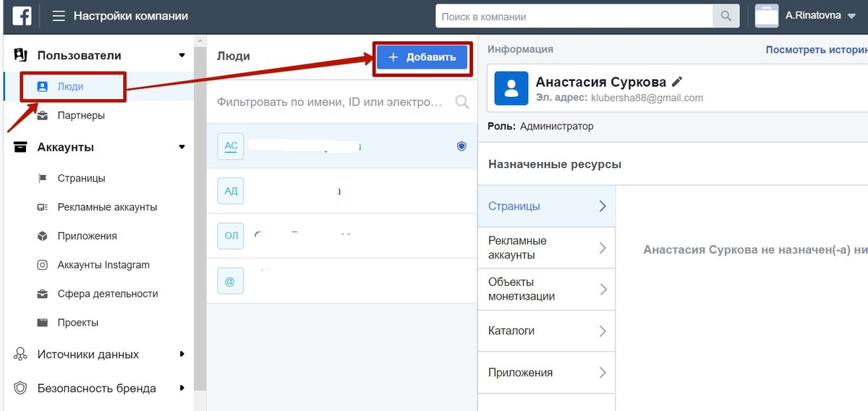Open the hamburger menu next to Настройки компании
868x411 pixels.
click(59, 16)
